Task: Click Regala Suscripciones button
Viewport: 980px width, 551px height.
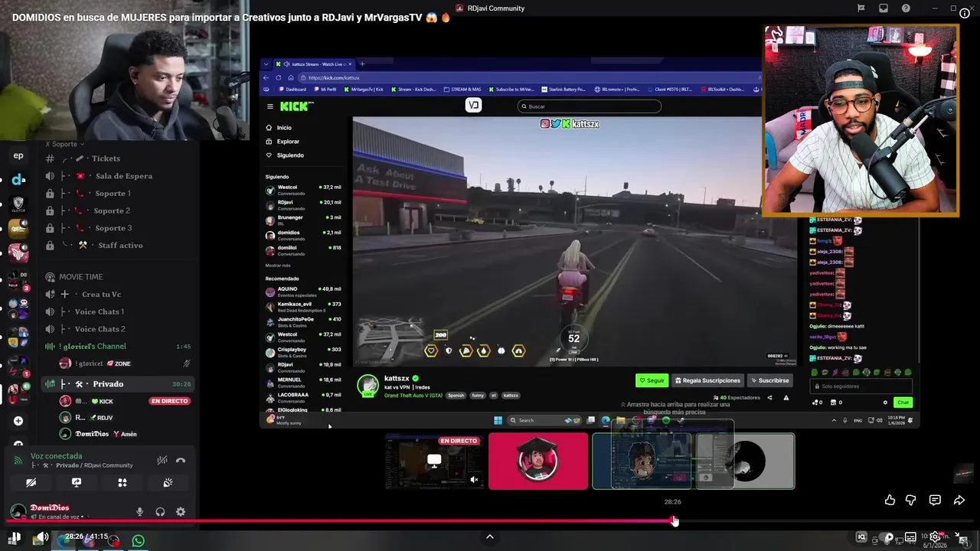Action: [x=707, y=380]
